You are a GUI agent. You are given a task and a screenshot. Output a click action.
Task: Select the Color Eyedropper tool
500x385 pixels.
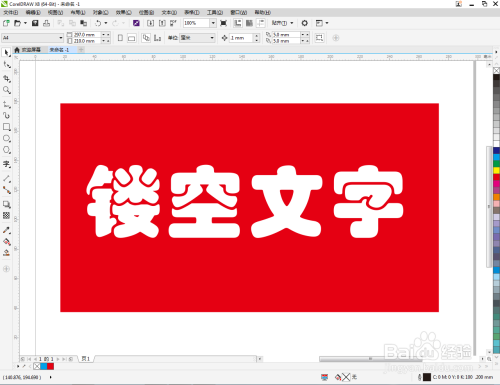click(x=6, y=230)
